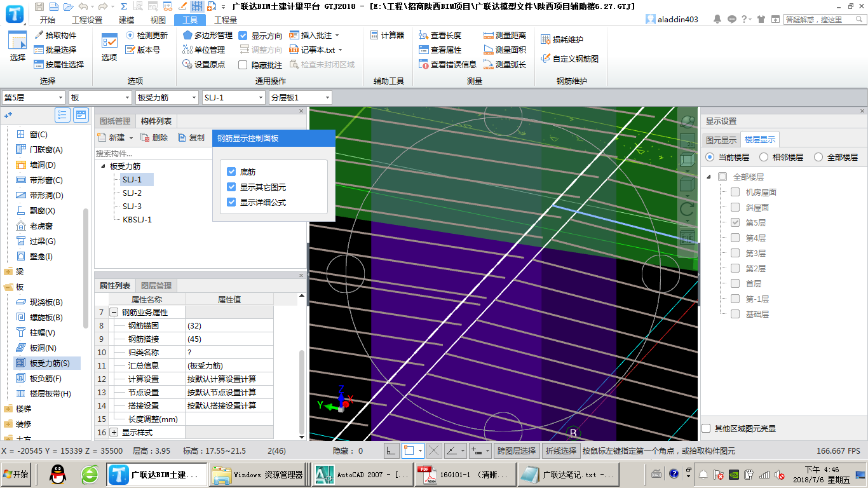The height and width of the screenshot is (488, 868).
Task: Click the Windows 开始 start button
Action: (17, 475)
